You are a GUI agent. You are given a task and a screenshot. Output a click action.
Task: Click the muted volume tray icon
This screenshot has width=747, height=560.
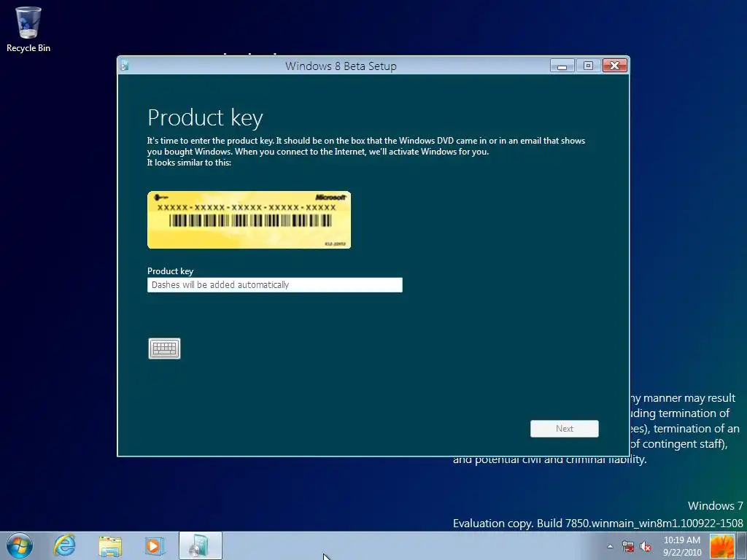[646, 546]
